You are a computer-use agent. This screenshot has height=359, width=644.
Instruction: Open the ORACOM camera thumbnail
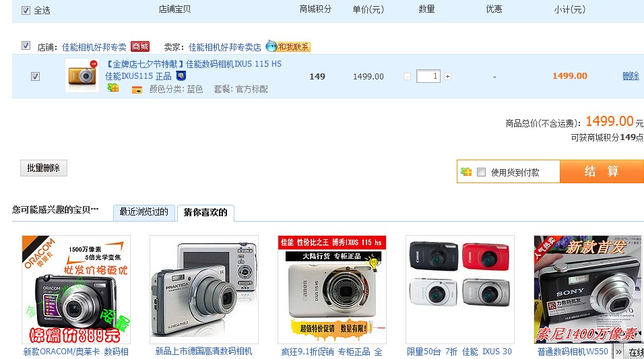pos(76,290)
